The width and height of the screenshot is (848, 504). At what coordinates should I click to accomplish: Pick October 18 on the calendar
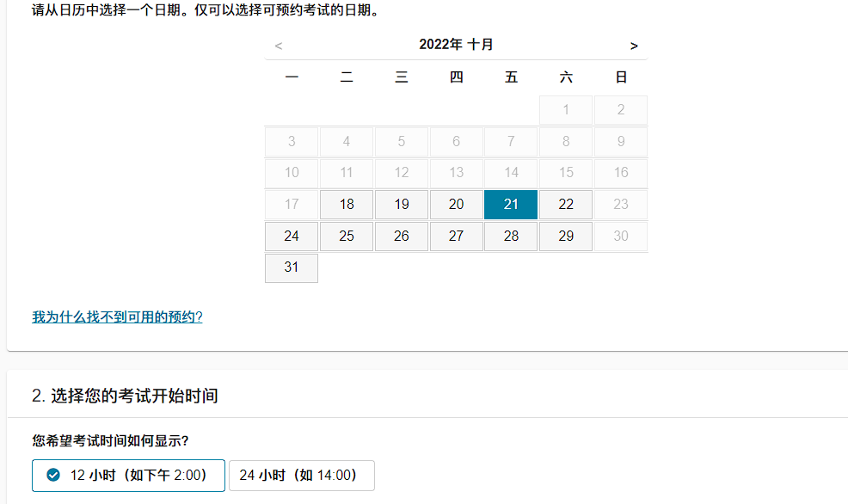point(347,205)
